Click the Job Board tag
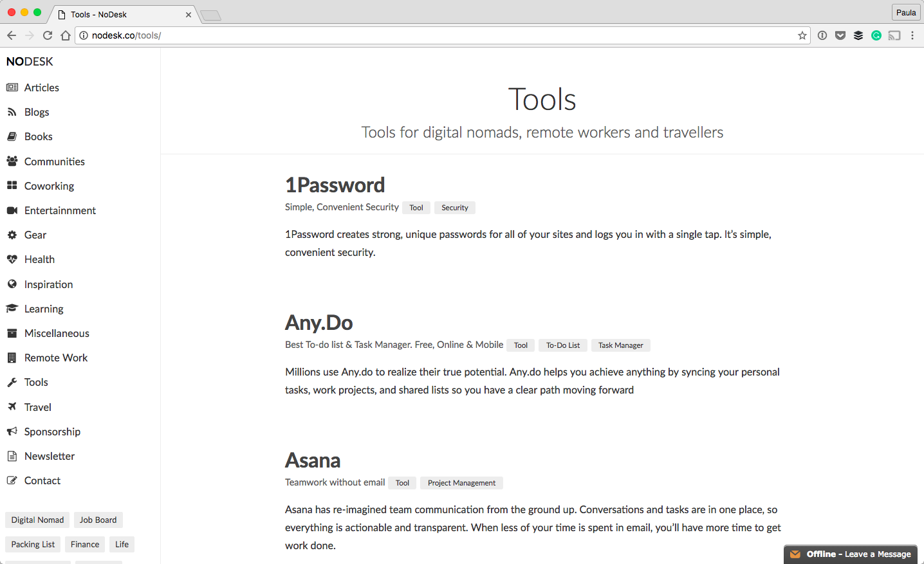The height and width of the screenshot is (564, 924). [98, 520]
